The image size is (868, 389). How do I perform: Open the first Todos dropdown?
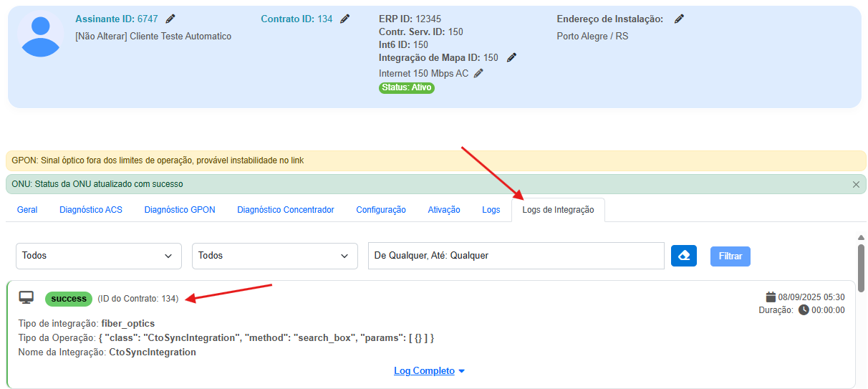[99, 256]
